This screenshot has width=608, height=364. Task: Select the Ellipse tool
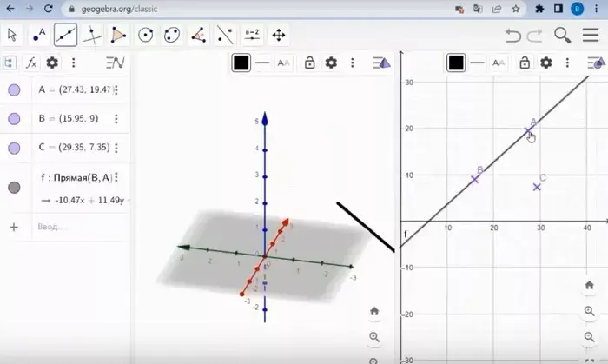172,36
